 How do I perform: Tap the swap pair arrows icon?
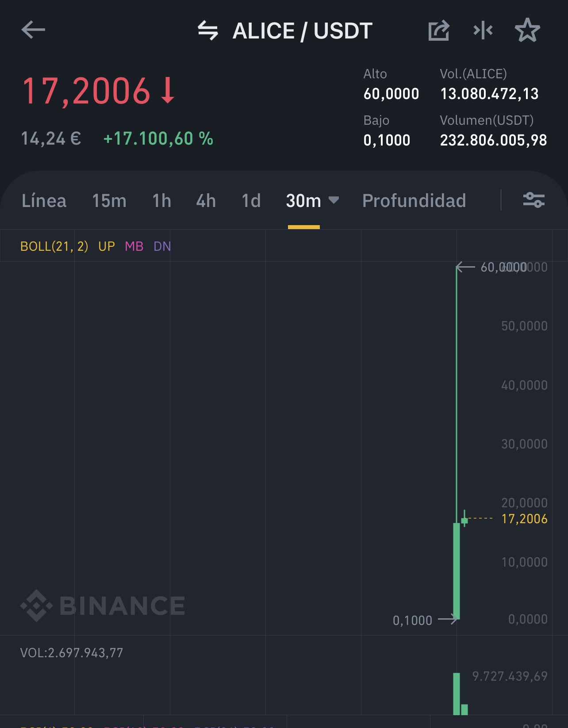point(207,31)
